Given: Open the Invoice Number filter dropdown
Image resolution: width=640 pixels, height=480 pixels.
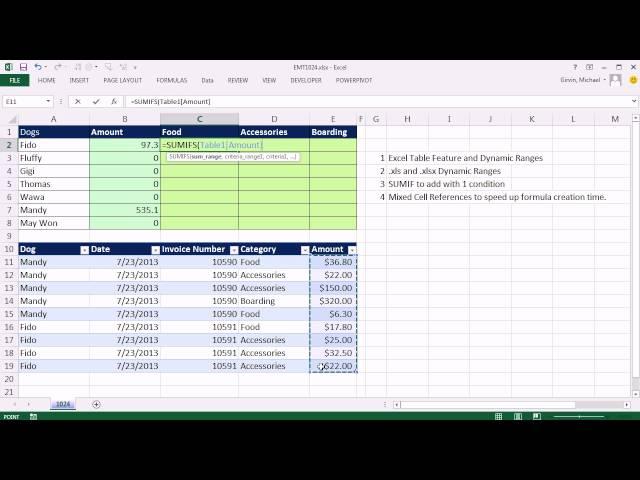Looking at the screenshot, I should (234, 250).
